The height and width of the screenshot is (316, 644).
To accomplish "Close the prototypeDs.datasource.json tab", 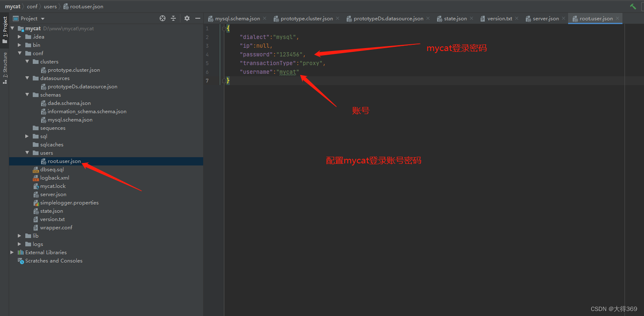I will tap(428, 18).
